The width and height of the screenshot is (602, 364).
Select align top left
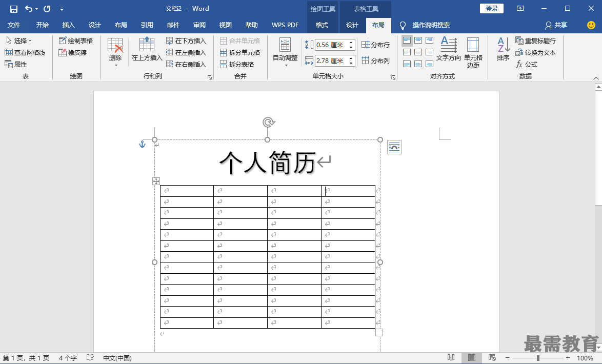(407, 41)
